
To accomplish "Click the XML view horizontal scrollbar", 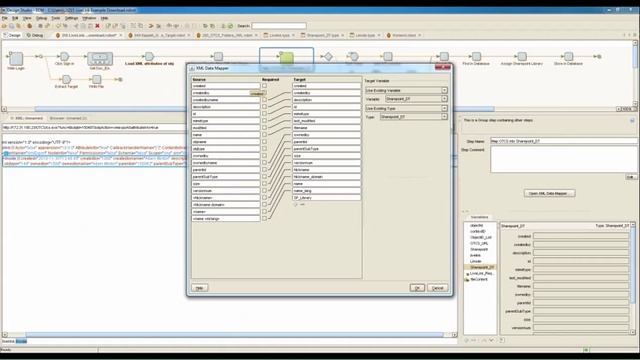I will (x=235, y=335).
